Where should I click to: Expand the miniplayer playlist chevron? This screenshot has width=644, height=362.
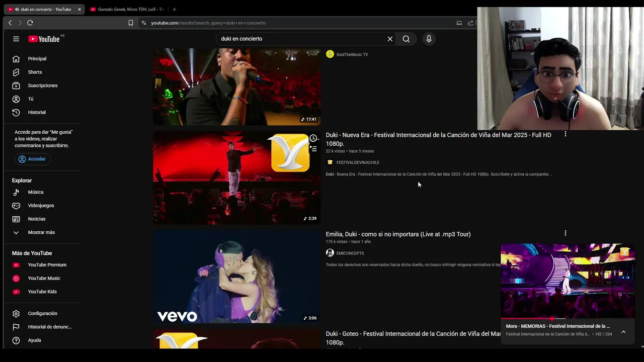[623, 332]
